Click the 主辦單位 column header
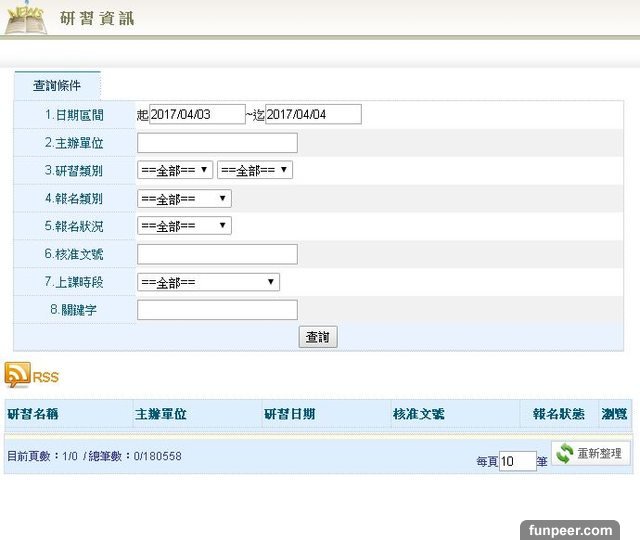Viewport: 640px width, 540px height. 160,413
